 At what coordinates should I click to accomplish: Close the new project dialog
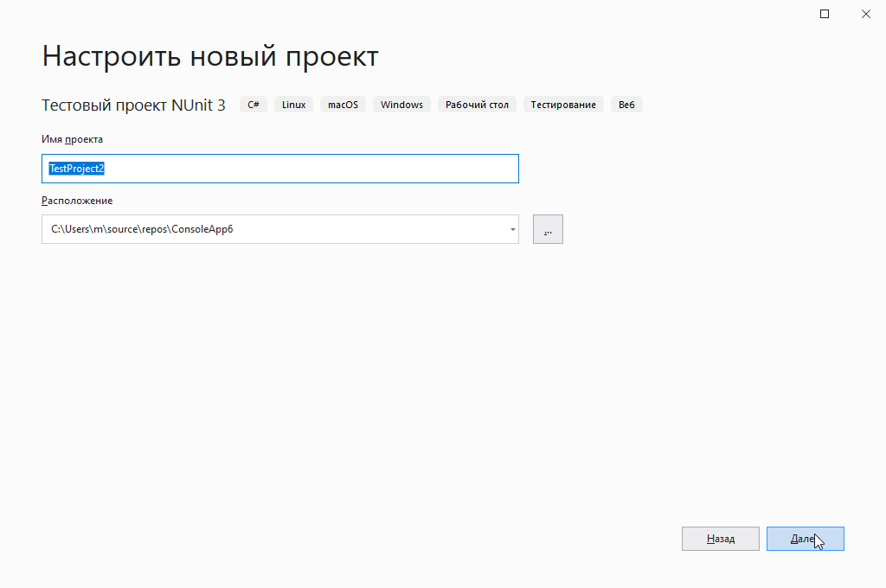click(x=865, y=14)
